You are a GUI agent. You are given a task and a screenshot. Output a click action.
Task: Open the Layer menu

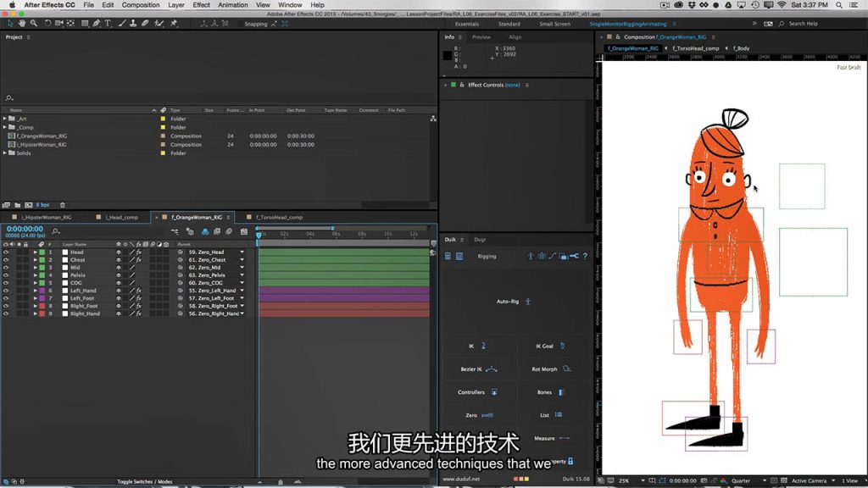pyautogui.click(x=176, y=5)
